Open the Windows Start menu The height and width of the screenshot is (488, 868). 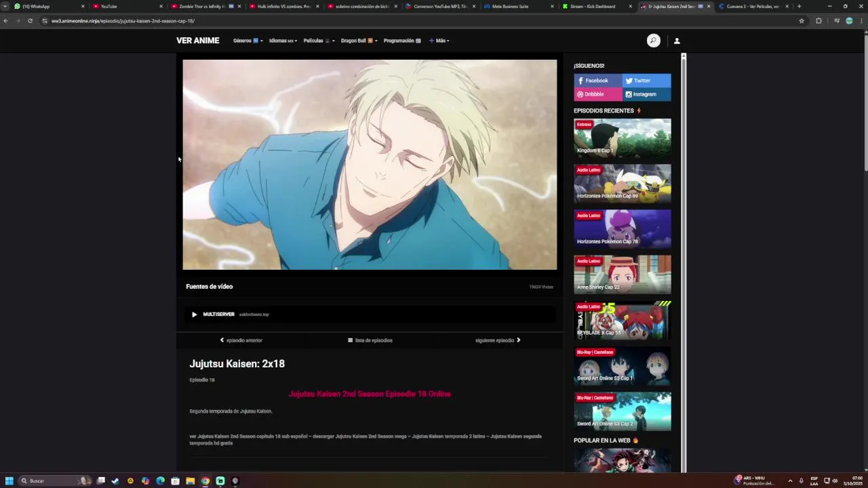9,481
